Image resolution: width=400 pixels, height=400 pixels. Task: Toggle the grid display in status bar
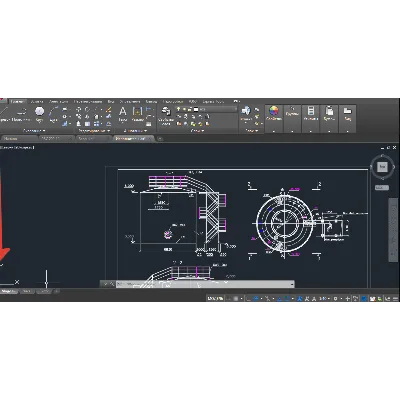tap(236, 298)
